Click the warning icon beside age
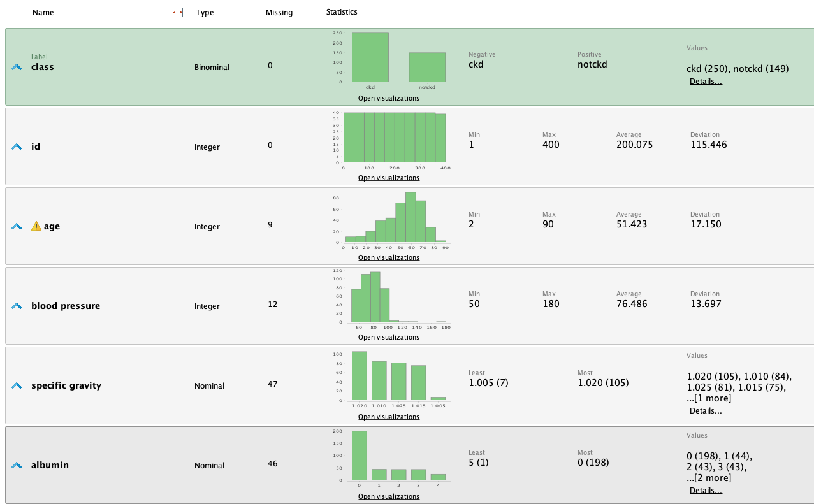This screenshot has height=504, width=814. (36, 226)
